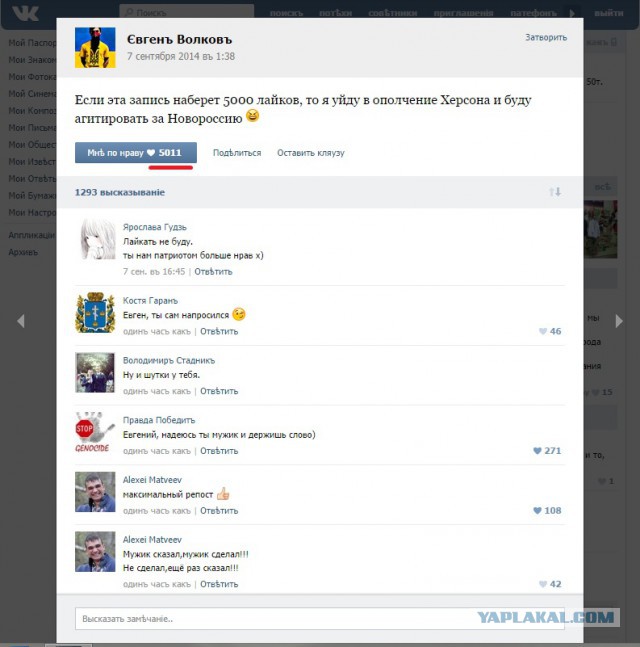Image resolution: width=640 pixels, height=647 pixels.
Task: Click the post date 7 сентября 2014
Action: 181,56
